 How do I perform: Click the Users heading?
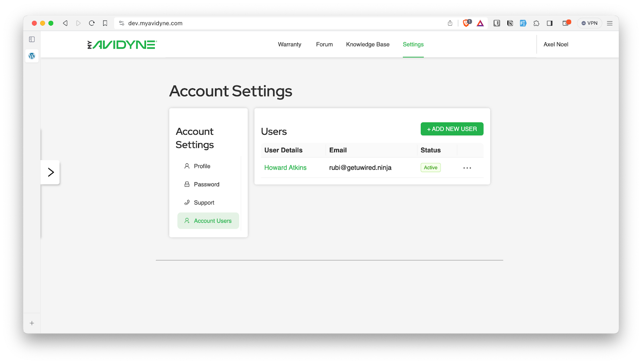pyautogui.click(x=274, y=132)
